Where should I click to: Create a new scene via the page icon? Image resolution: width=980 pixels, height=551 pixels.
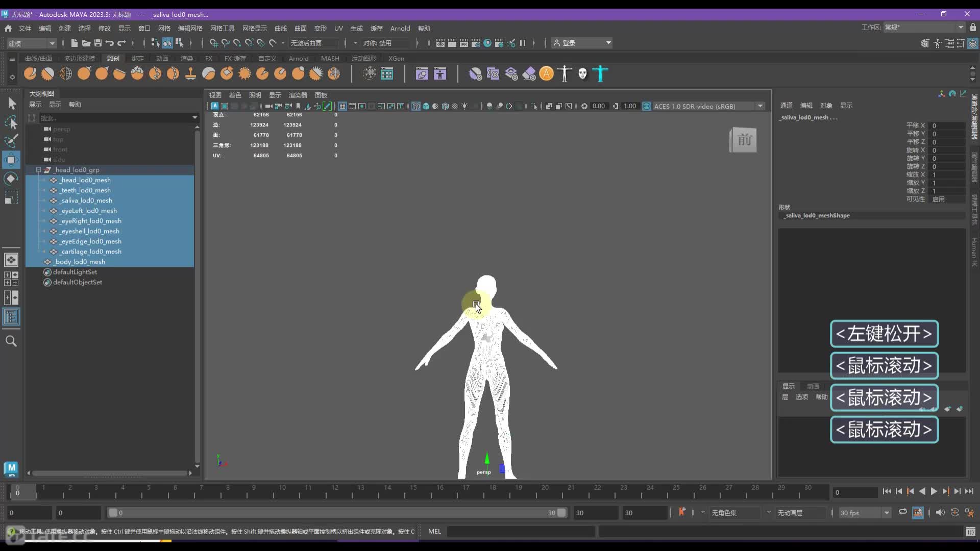pyautogui.click(x=75, y=43)
